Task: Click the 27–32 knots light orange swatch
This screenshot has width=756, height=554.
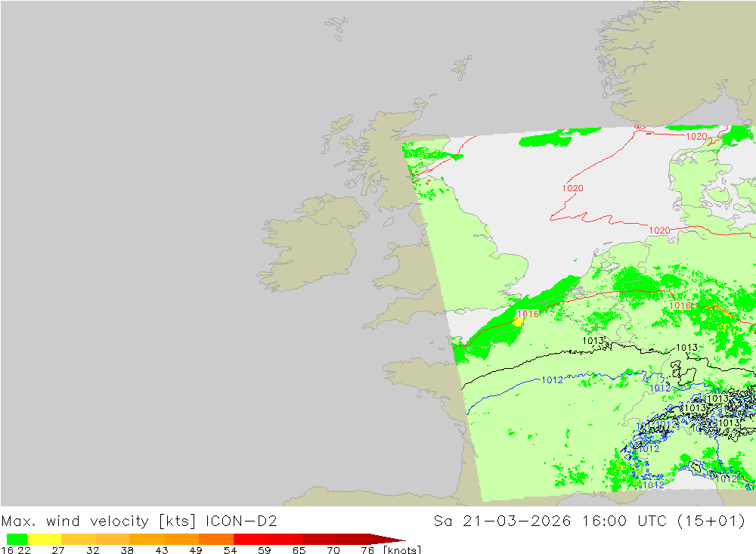Action: (79, 539)
